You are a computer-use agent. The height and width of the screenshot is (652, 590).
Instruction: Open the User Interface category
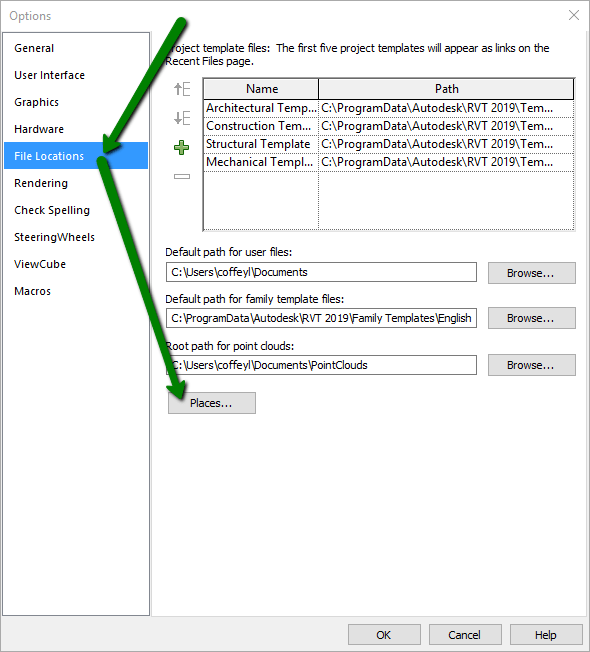(76, 75)
